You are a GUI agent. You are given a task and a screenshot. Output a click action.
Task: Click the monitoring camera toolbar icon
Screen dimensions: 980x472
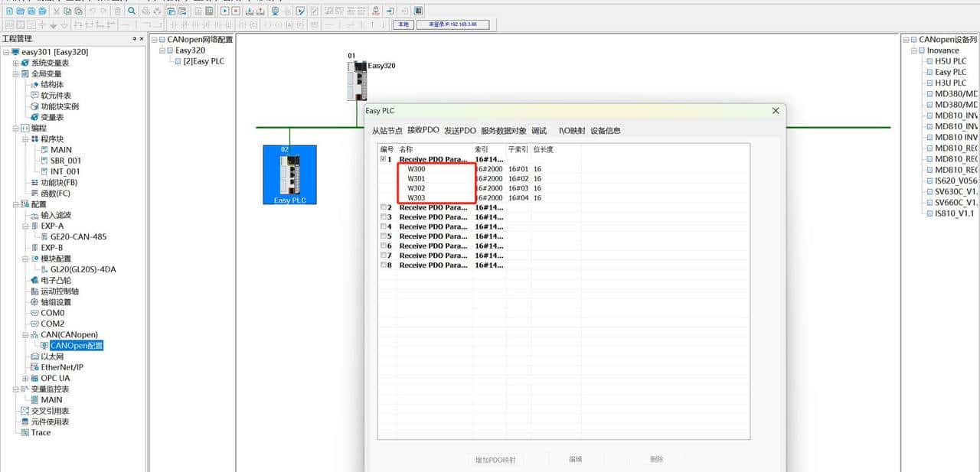tap(275, 11)
